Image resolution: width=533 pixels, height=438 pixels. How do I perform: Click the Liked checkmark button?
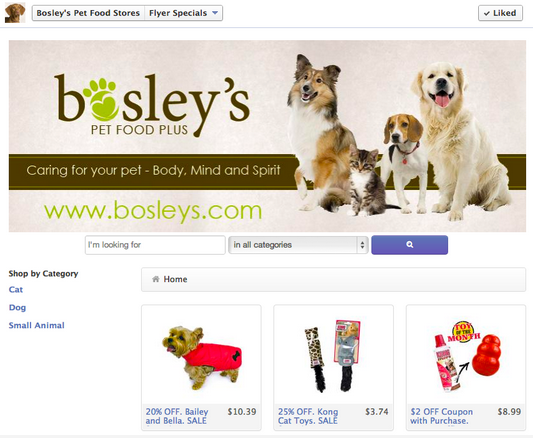click(x=500, y=13)
